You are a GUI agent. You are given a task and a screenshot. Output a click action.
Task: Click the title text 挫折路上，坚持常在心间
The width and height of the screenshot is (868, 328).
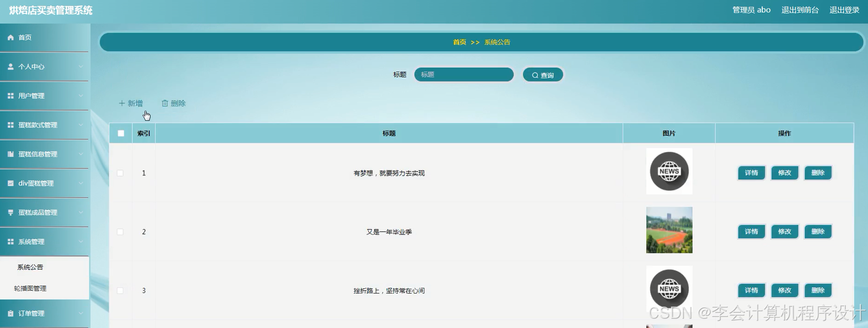coord(389,291)
